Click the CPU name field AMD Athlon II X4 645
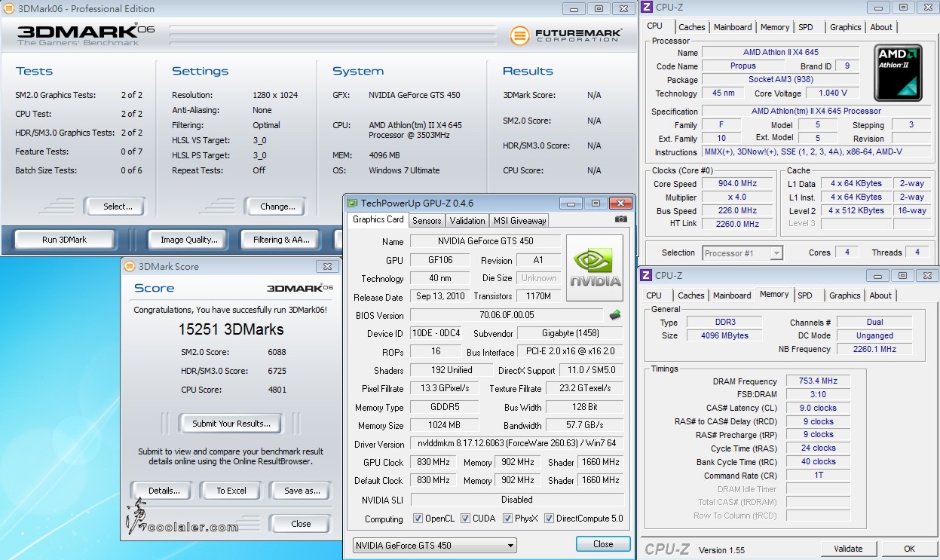 [780, 52]
